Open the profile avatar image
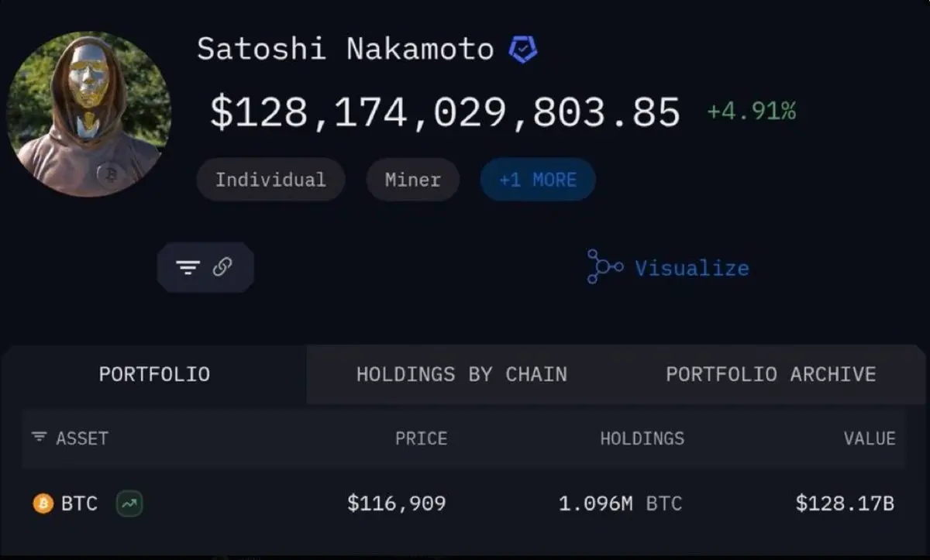Image resolution: width=930 pixels, height=560 pixels. pos(88,114)
